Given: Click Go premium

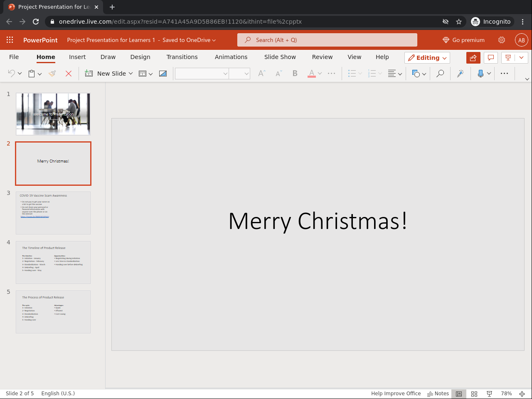Looking at the screenshot, I should [x=464, y=40].
